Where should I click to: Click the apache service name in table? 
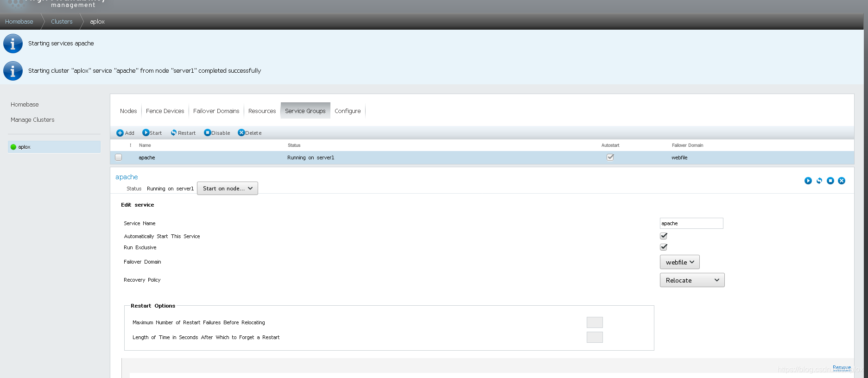pos(147,158)
